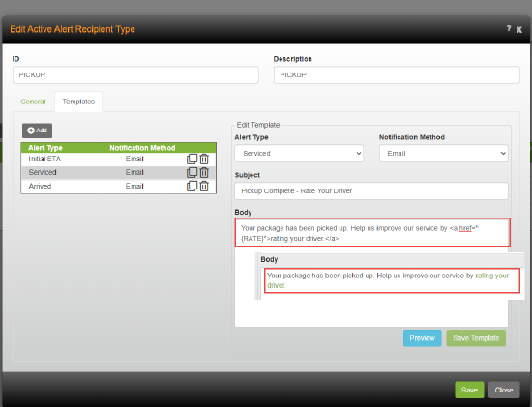The width and height of the screenshot is (532, 407).
Task: Copy the Initial ETA template row
Action: coord(192,159)
